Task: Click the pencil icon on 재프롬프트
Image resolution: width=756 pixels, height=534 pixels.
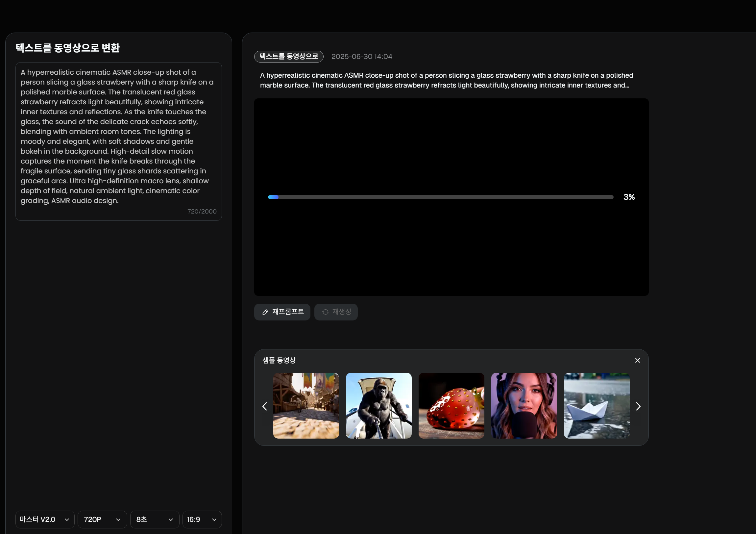Action: 265,312
